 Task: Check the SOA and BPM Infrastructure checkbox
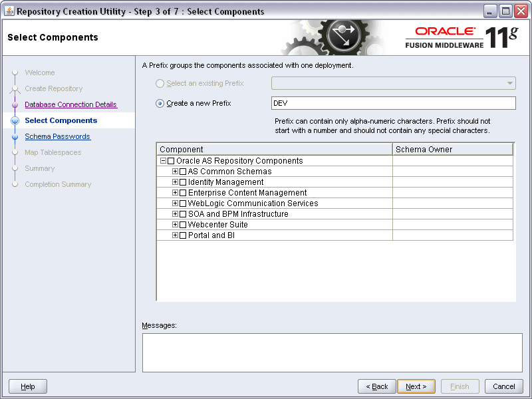pos(182,214)
